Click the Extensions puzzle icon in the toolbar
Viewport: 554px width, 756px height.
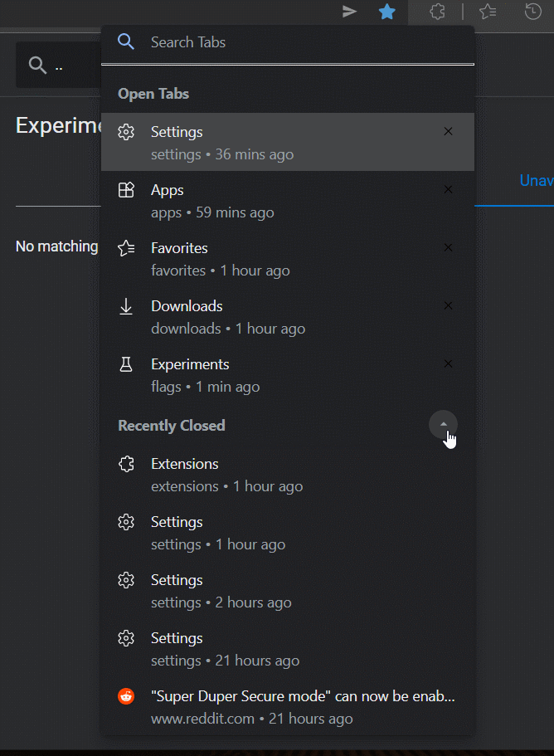pyautogui.click(x=437, y=12)
